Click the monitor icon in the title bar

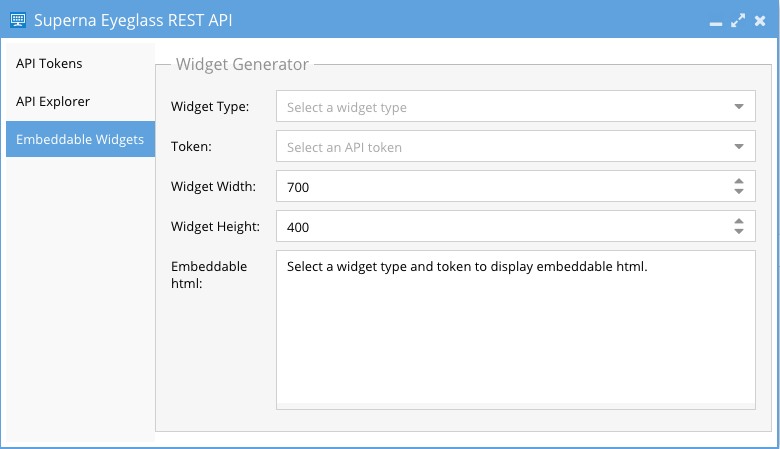[17, 19]
